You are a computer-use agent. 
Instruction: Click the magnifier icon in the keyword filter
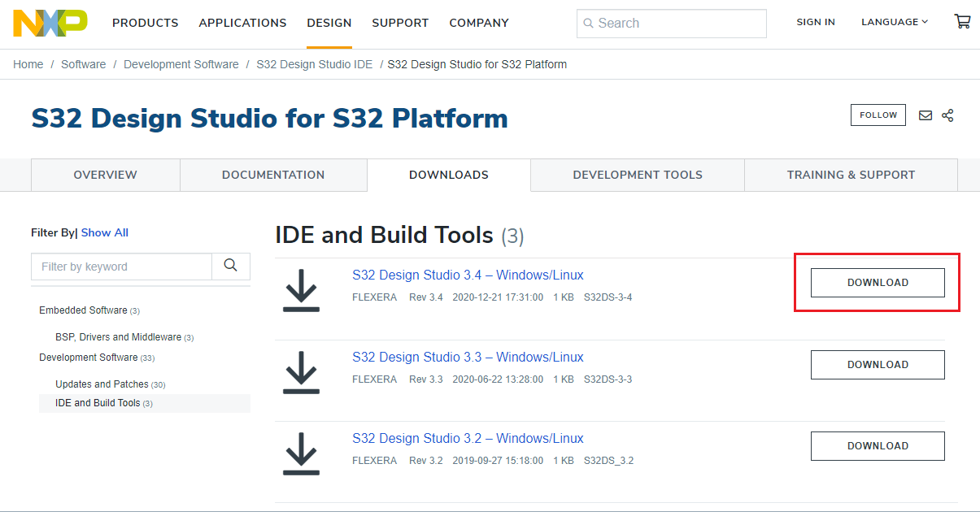click(x=230, y=266)
